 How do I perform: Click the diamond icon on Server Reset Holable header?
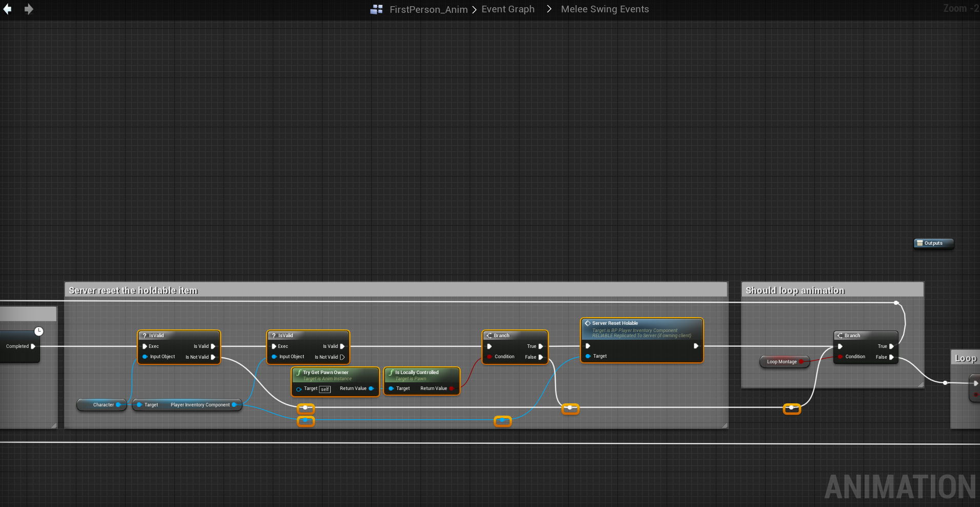[587, 323]
